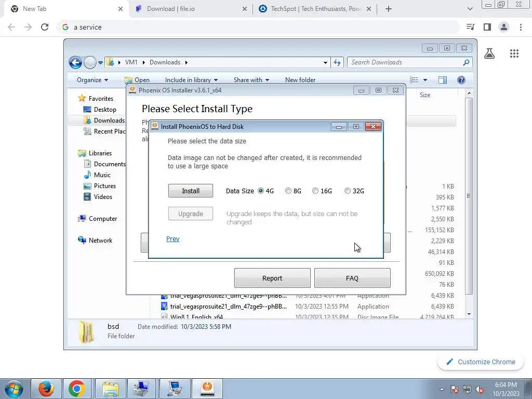Click the search magnifier icon in Explorer
532x399 pixels.
click(x=466, y=62)
